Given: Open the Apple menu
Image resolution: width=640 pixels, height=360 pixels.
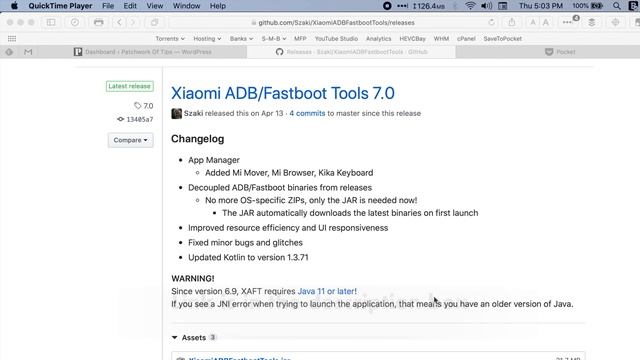Looking at the screenshot, I should (x=14, y=6).
